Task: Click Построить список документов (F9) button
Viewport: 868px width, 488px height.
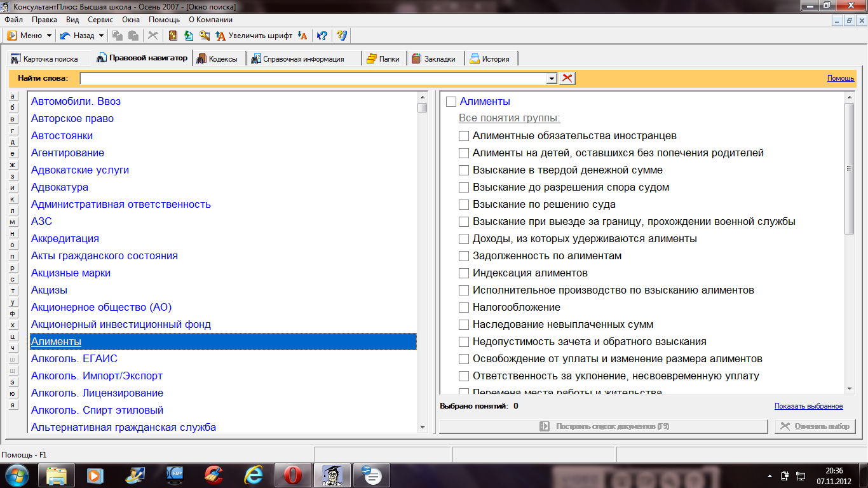Action: click(604, 426)
